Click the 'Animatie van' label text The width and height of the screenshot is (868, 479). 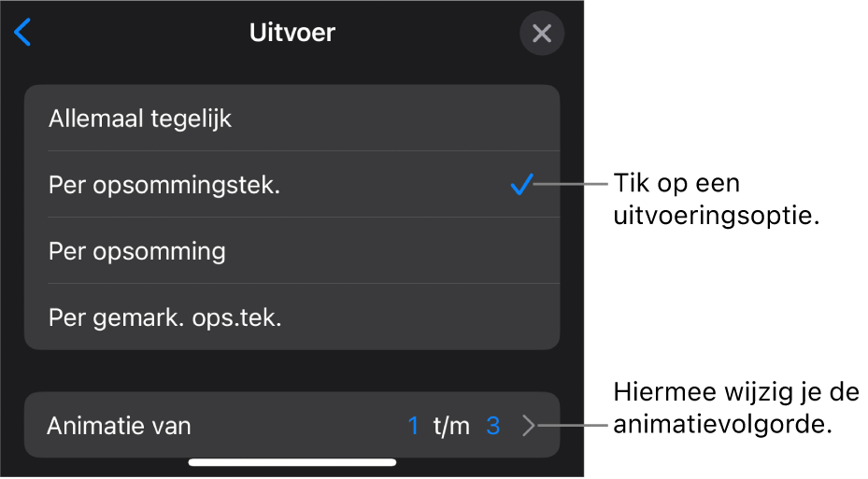119,427
